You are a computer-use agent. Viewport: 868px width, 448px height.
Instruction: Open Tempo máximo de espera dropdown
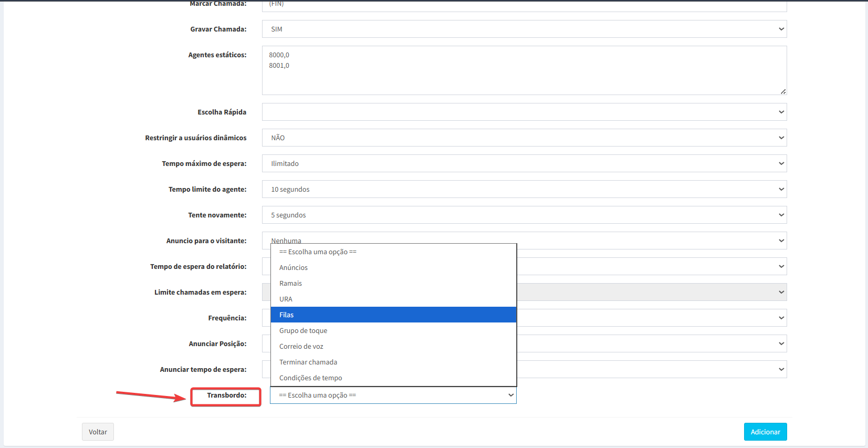524,163
